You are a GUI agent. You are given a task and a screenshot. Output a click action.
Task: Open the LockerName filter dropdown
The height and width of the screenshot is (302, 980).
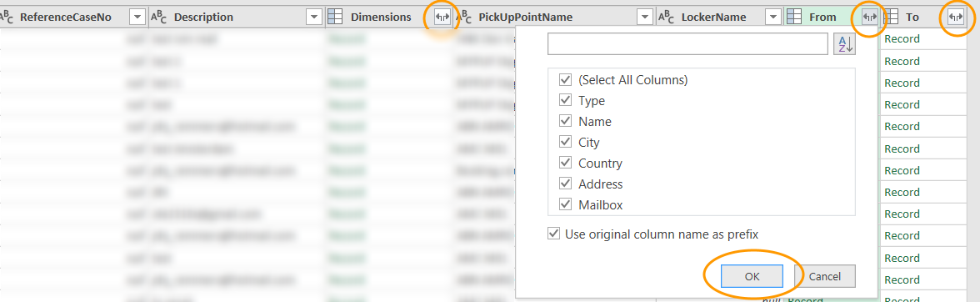tap(773, 18)
